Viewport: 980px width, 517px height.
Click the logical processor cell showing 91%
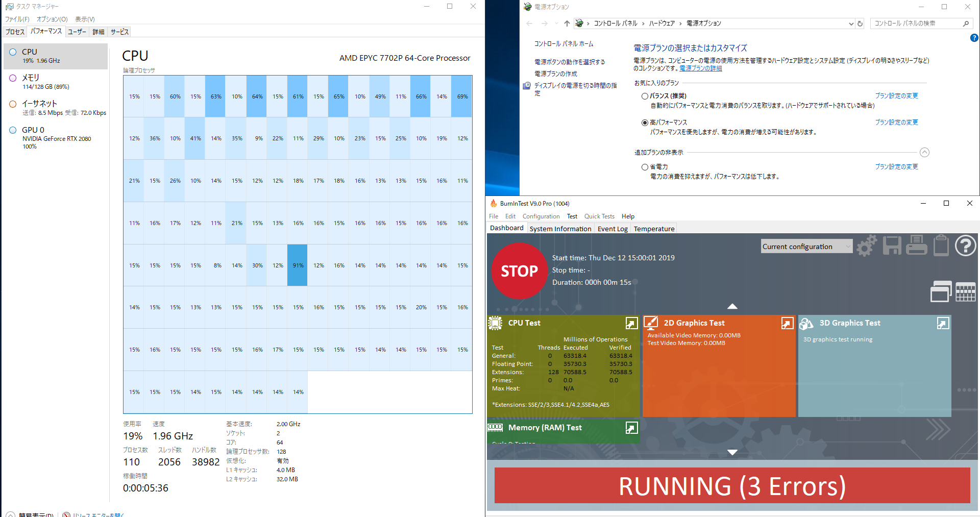[x=298, y=265]
